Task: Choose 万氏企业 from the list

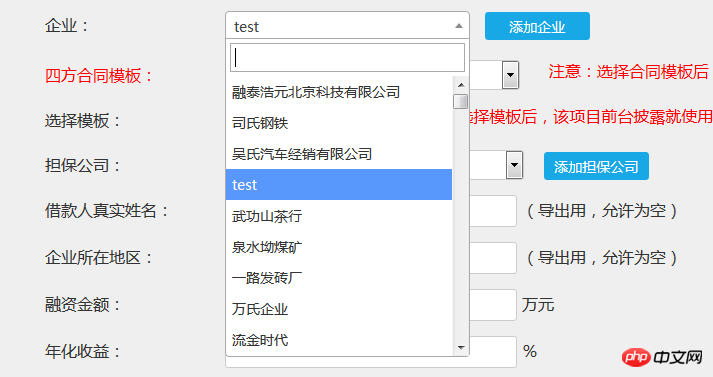Action: (x=339, y=308)
